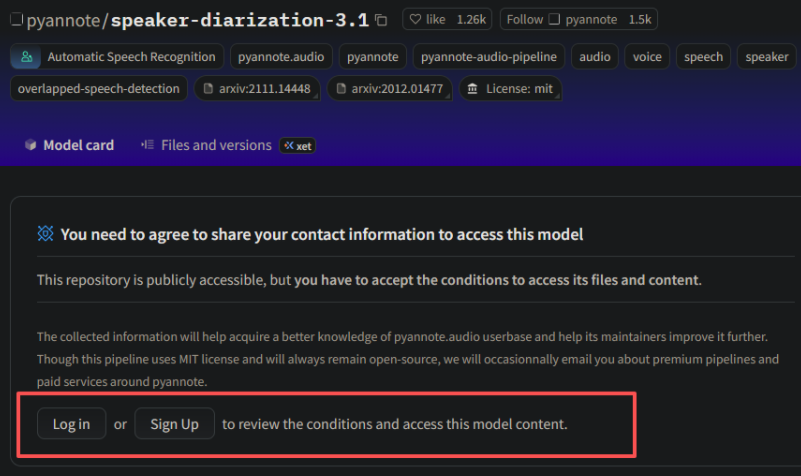Image resolution: width=801 pixels, height=476 pixels.
Task: Filter by the voice tag
Action: pyautogui.click(x=647, y=57)
